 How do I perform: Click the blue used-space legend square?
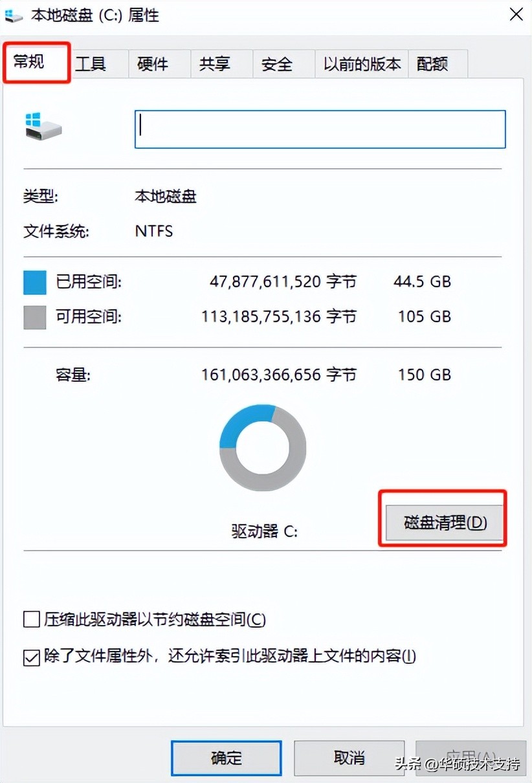tap(34, 282)
